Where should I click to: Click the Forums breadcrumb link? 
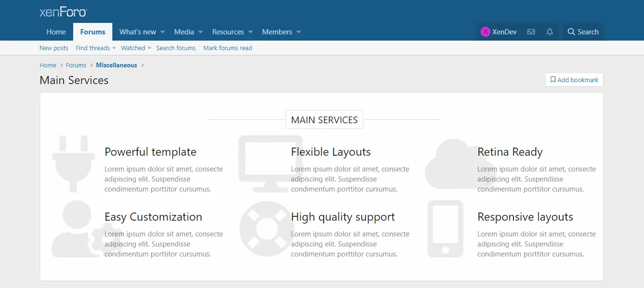coord(76,65)
